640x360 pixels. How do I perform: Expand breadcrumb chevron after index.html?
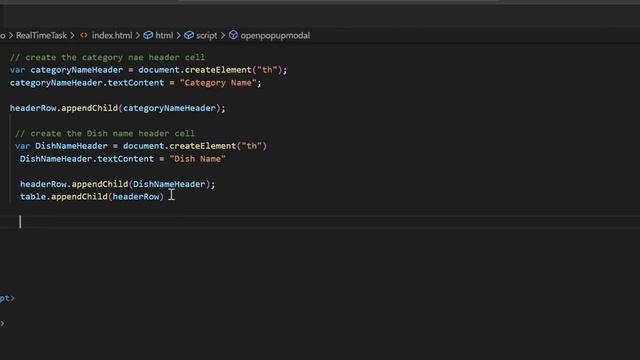[x=138, y=36]
